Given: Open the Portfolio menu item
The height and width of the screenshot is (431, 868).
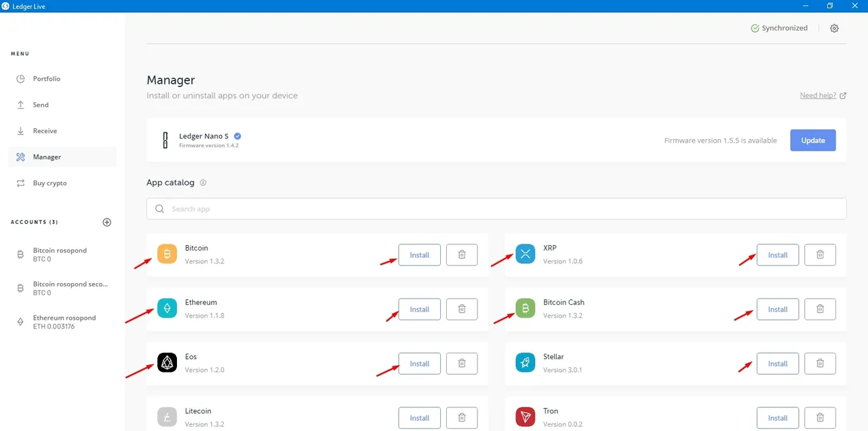Looking at the screenshot, I should (62, 79).
